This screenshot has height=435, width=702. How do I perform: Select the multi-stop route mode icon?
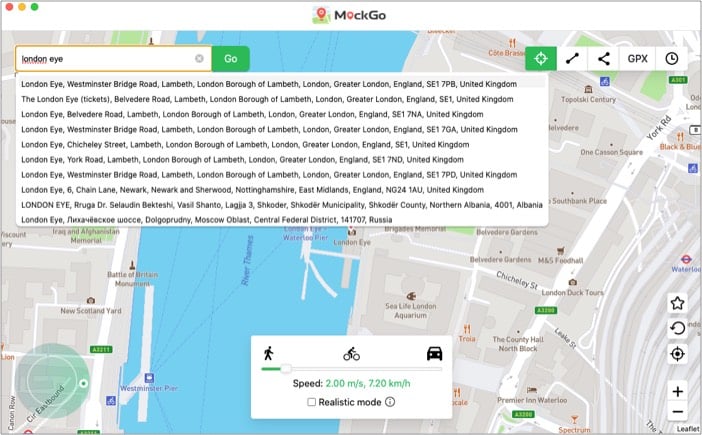tap(604, 59)
